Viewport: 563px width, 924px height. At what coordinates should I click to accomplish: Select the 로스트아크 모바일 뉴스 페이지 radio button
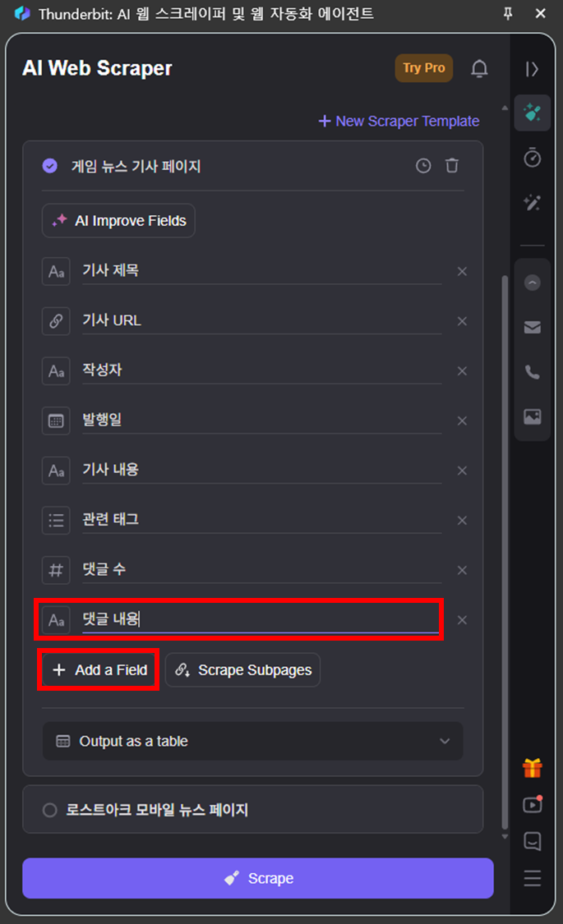[50, 810]
